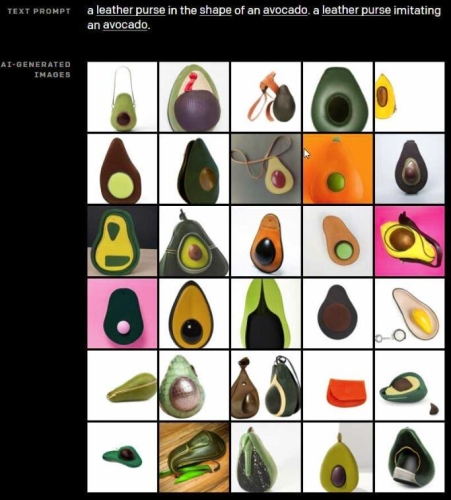Open the orange background avocado image
The width and height of the screenshot is (451, 500).
[x=338, y=169]
